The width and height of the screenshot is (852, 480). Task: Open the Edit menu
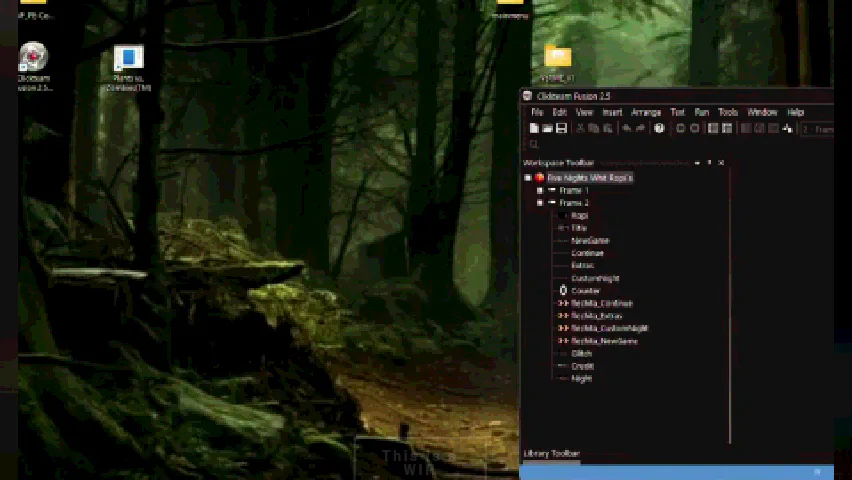(559, 113)
